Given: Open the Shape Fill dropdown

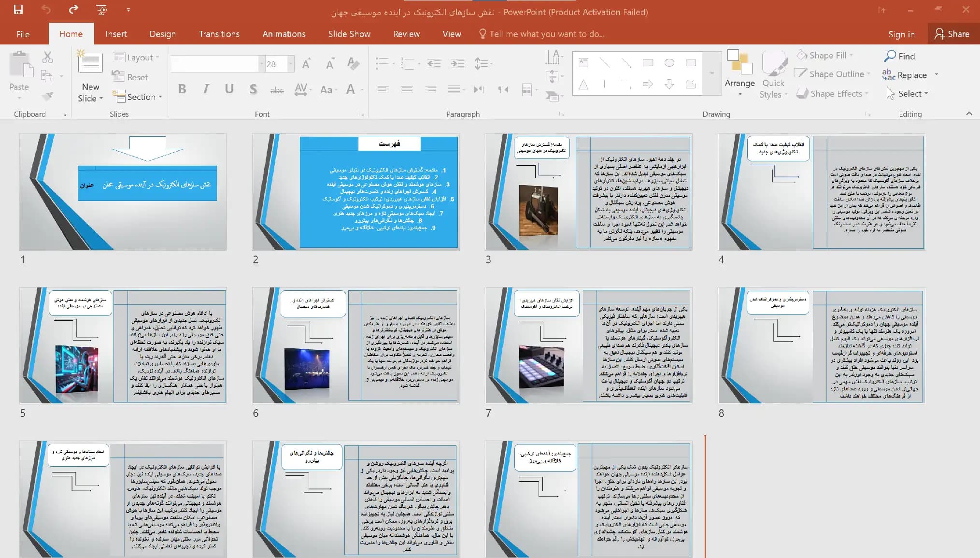Looking at the screenshot, I should [825, 55].
